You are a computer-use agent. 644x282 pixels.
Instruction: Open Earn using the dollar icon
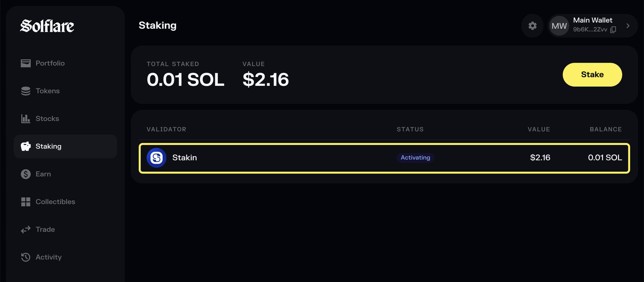[x=26, y=174]
